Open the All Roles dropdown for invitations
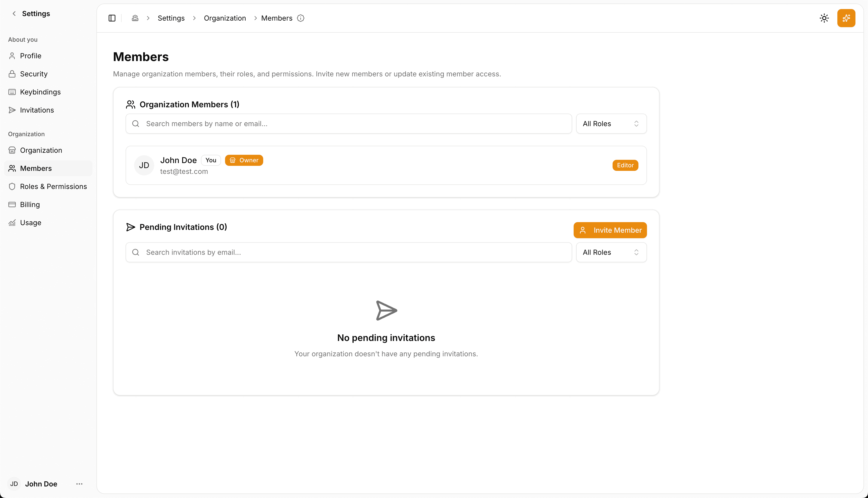Screen dimensions: 868x498 tap(611, 252)
